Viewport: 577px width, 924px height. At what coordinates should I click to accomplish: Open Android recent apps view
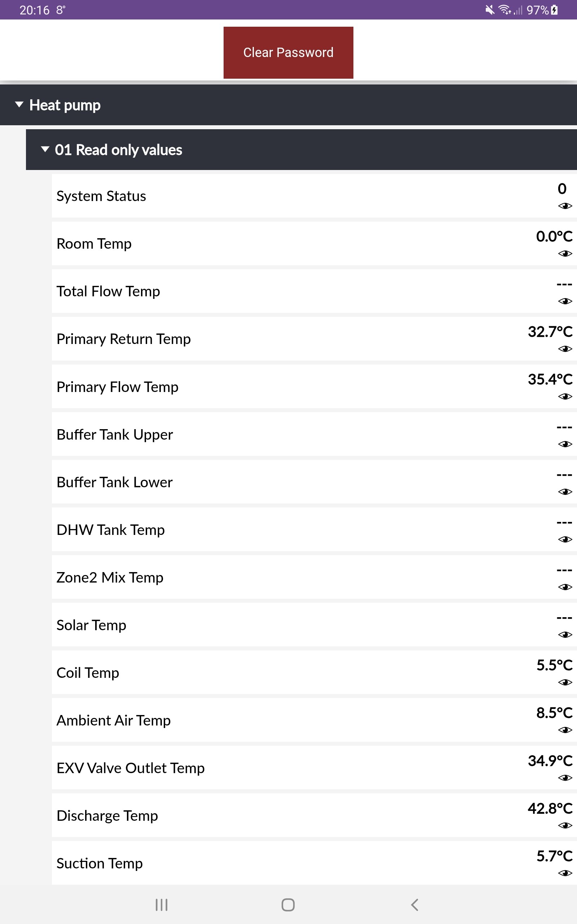162,905
